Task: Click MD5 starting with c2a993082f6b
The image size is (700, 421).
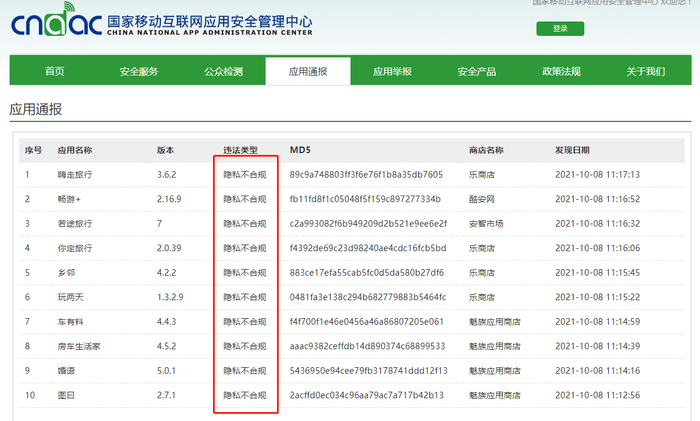Action: (x=368, y=224)
